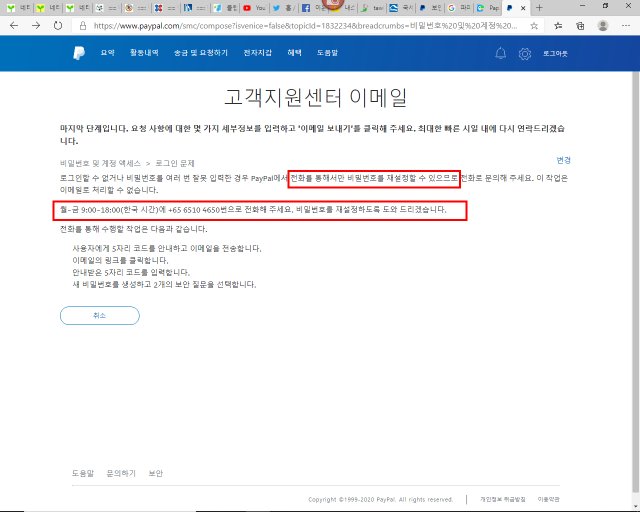Open 송금 및 요청하기 menu

[x=201, y=53]
